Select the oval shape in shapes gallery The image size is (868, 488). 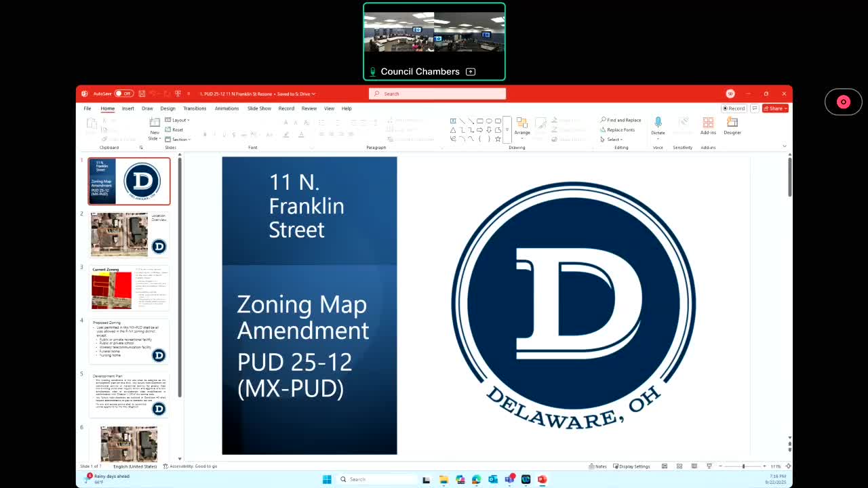(489, 121)
